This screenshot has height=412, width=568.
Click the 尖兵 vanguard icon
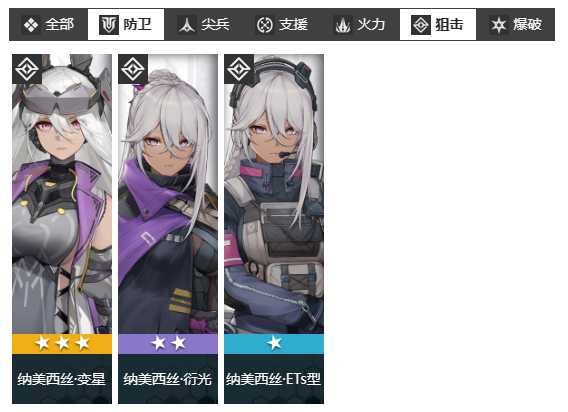click(187, 25)
